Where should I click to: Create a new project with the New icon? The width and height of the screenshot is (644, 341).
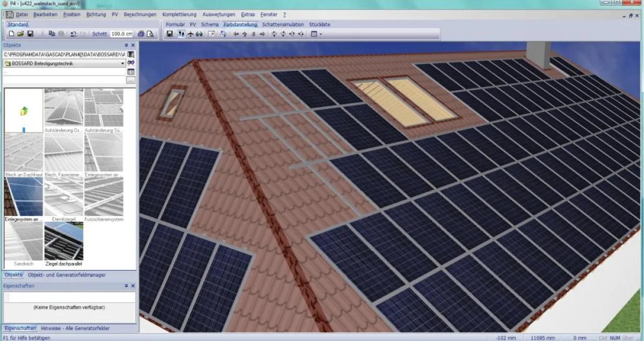tap(12, 33)
